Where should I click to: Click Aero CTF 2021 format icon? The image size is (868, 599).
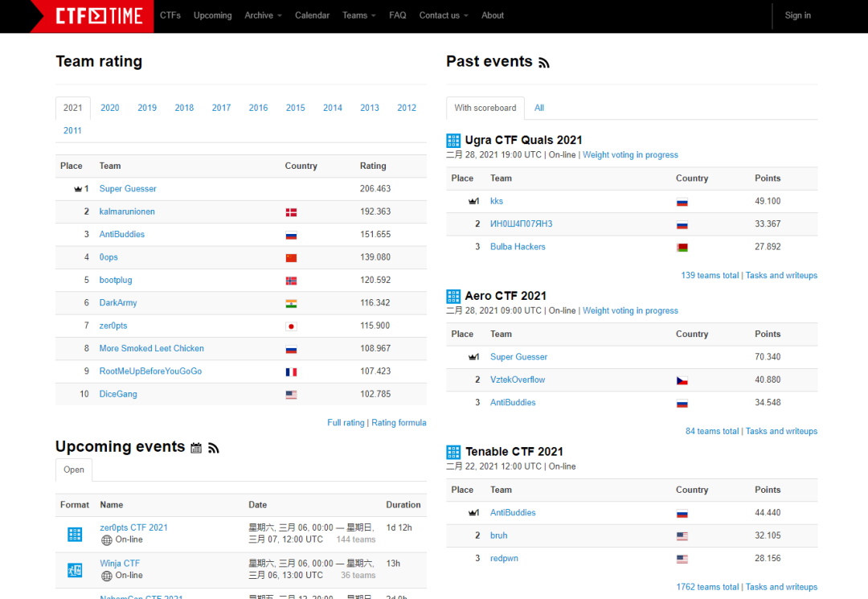(x=453, y=296)
